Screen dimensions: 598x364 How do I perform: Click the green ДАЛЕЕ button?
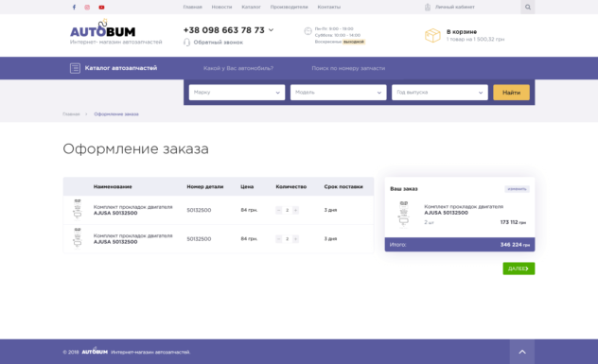(519, 269)
